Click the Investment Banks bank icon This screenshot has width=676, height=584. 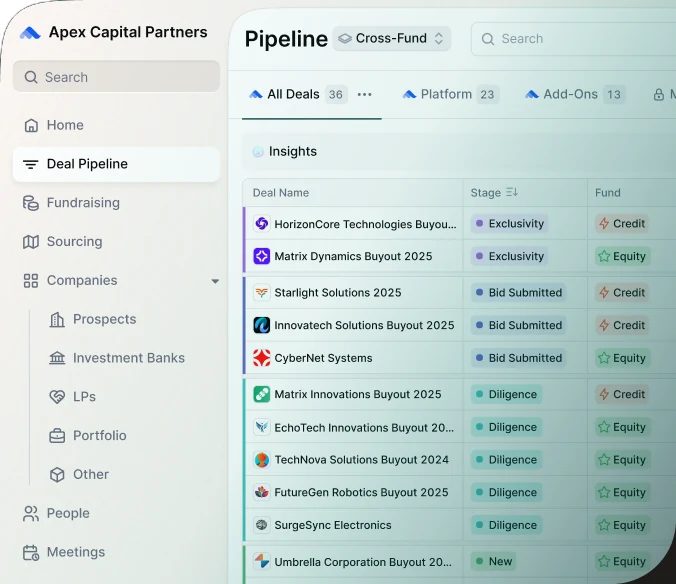click(57, 358)
